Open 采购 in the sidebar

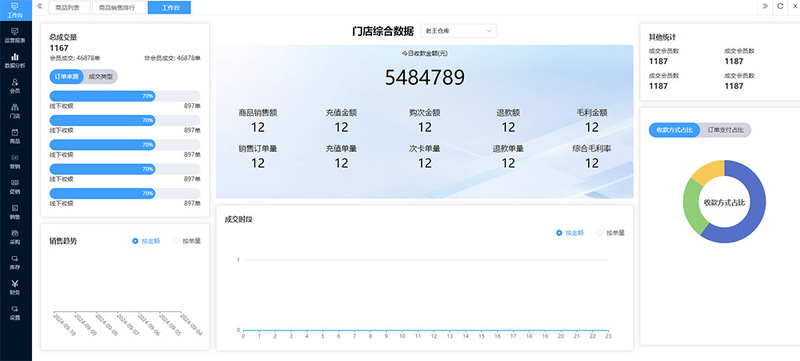click(x=15, y=237)
